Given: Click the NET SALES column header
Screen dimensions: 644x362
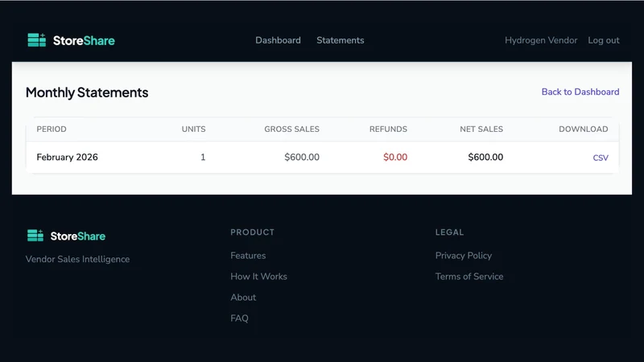Looking at the screenshot, I should (481, 129).
